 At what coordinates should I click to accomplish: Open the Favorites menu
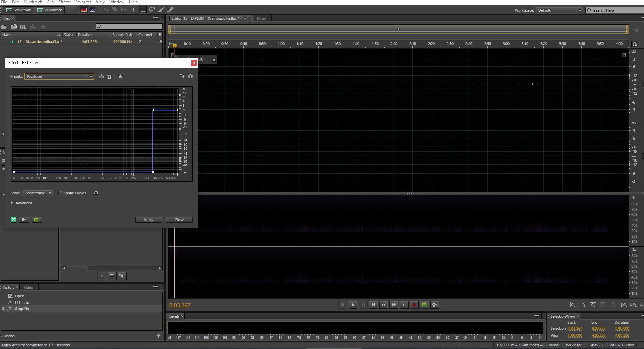(83, 2)
